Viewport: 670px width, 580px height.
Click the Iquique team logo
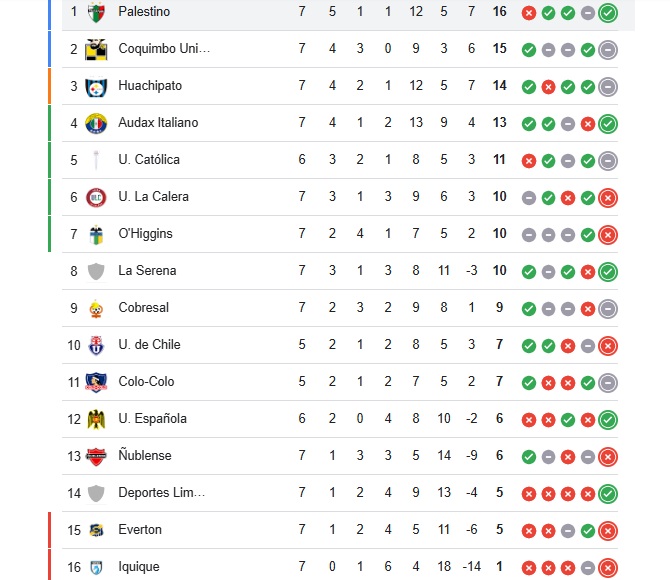tap(96, 567)
